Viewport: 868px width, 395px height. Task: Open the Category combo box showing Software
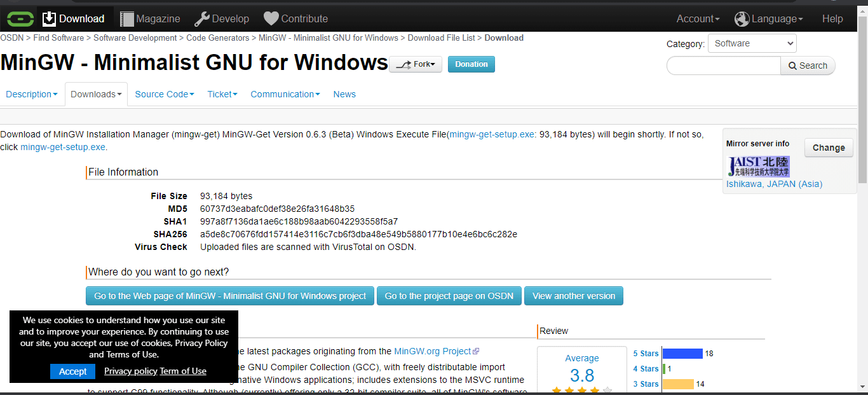[x=752, y=43]
